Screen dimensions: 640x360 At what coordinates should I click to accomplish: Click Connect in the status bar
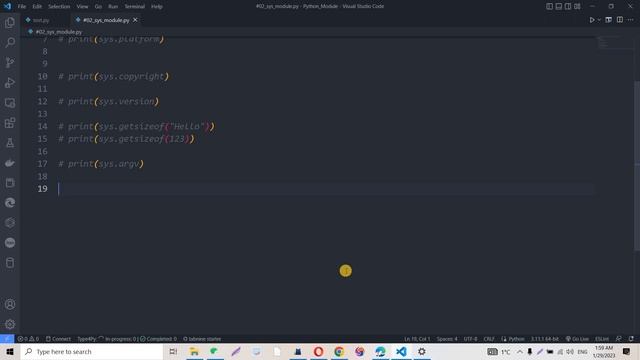[58, 339]
